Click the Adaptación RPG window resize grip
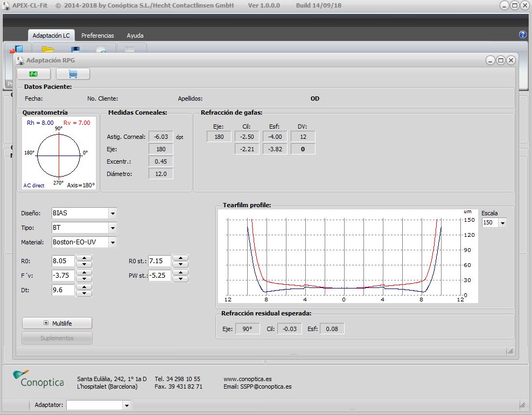The height and width of the screenshot is (415, 532). (x=510, y=351)
